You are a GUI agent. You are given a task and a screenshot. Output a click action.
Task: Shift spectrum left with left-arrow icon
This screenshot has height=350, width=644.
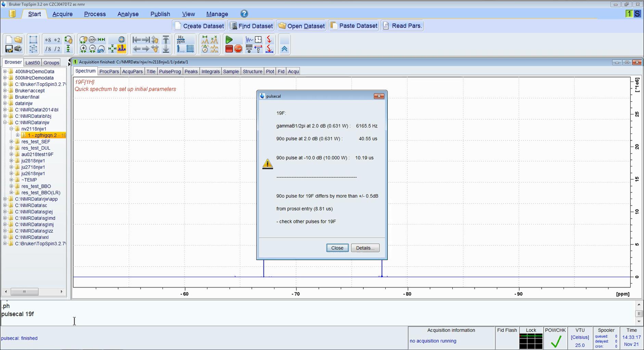tap(137, 49)
